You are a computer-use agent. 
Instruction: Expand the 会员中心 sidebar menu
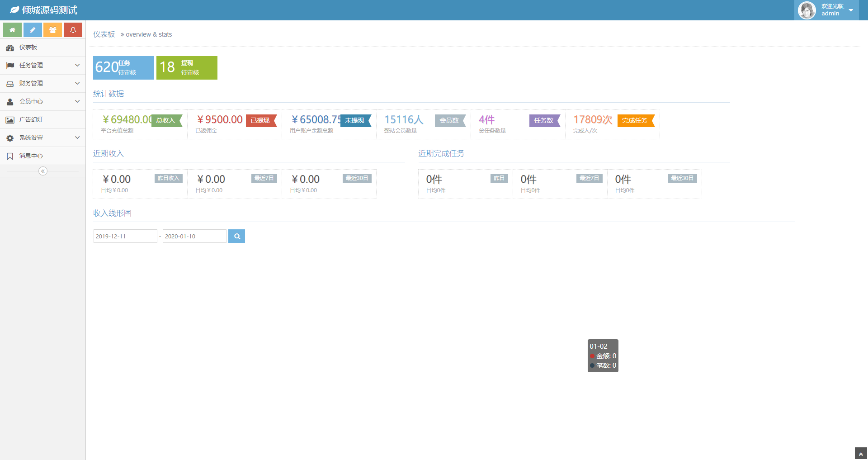click(x=42, y=101)
